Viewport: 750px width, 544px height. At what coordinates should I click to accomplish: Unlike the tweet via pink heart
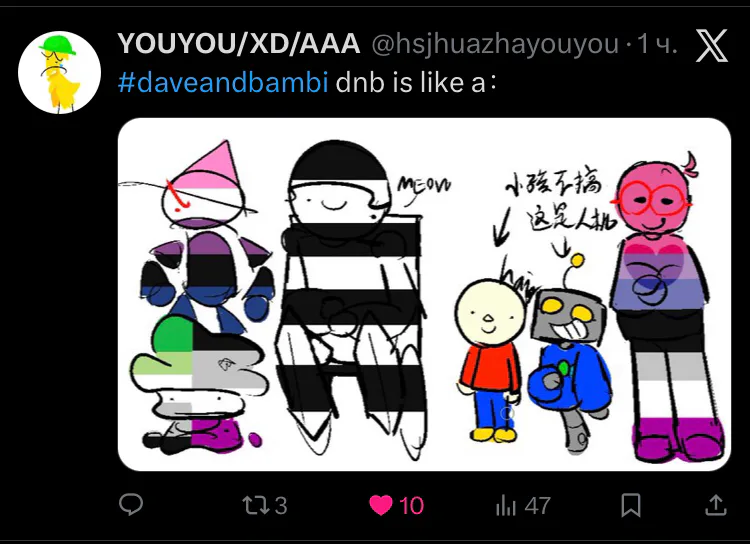381,505
